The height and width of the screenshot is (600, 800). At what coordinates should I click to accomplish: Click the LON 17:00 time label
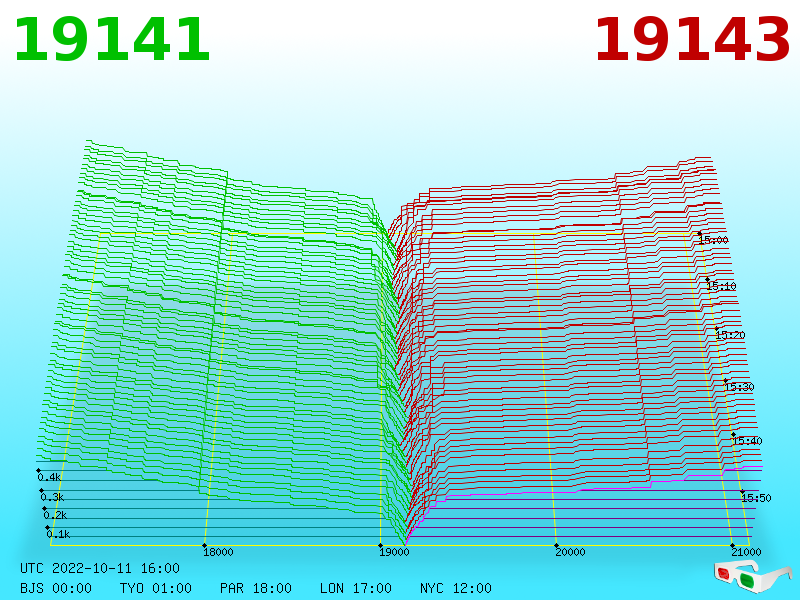point(356,588)
